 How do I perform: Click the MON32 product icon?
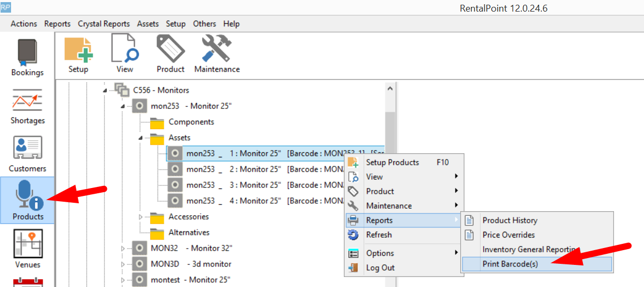[x=140, y=248]
